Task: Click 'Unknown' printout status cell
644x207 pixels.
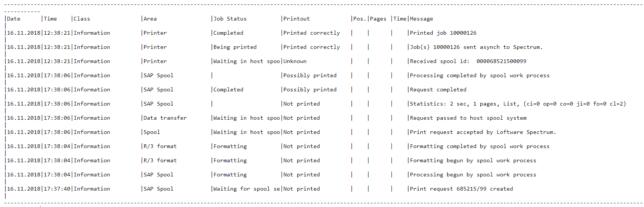Action: click(x=295, y=61)
